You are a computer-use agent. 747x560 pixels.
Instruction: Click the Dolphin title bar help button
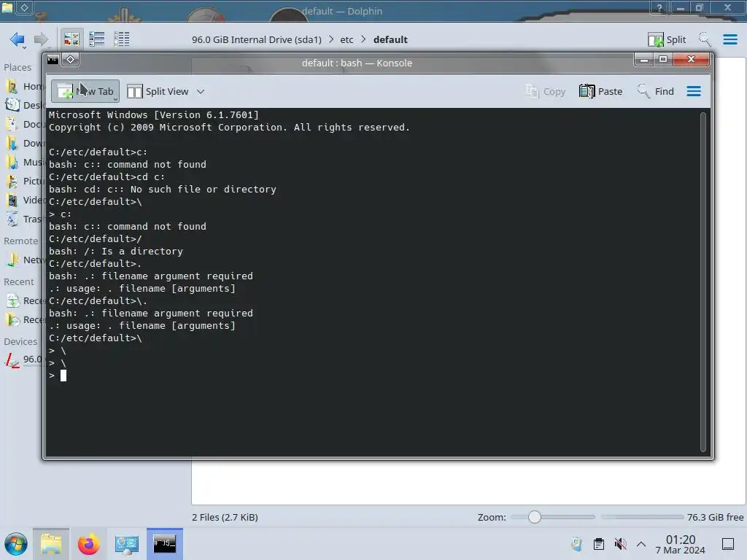[x=659, y=7]
